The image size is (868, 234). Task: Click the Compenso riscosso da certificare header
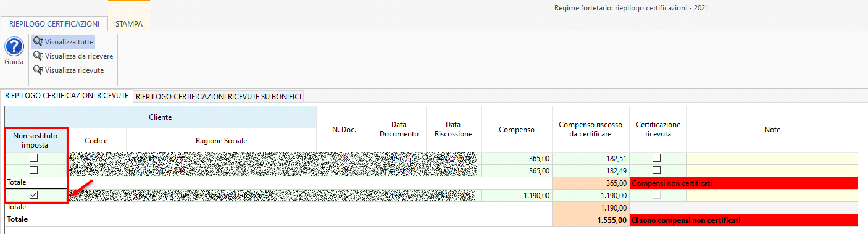coord(591,129)
